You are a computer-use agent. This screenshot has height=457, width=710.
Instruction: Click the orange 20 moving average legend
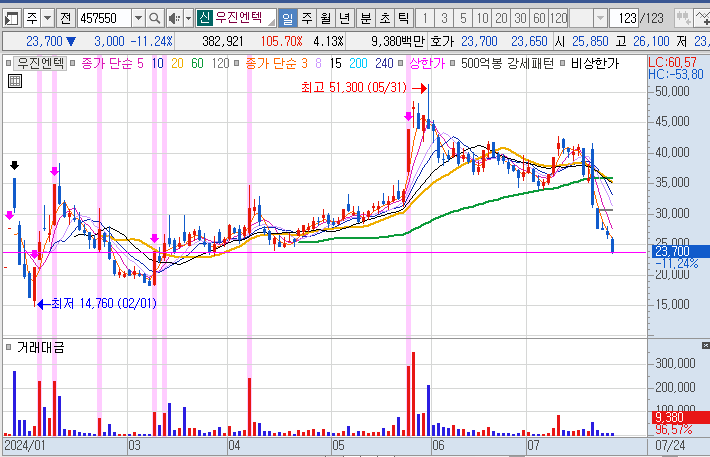pos(177,63)
